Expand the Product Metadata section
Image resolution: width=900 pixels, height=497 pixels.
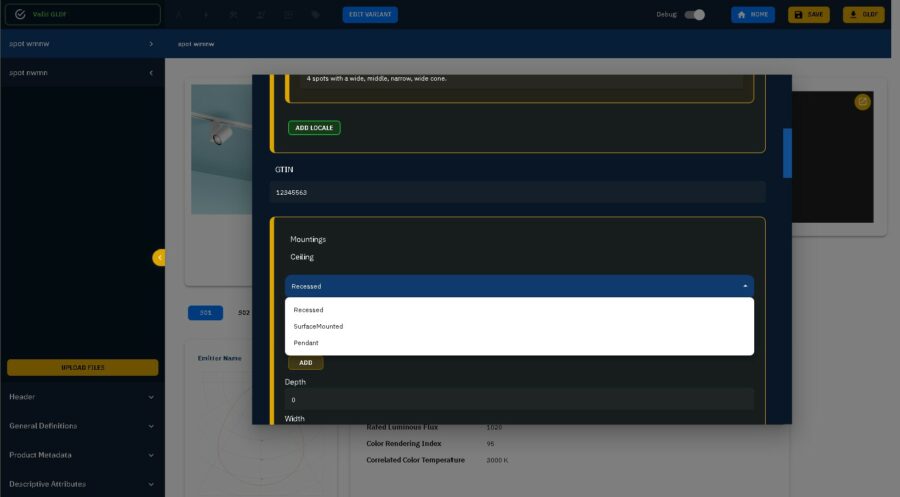82,455
